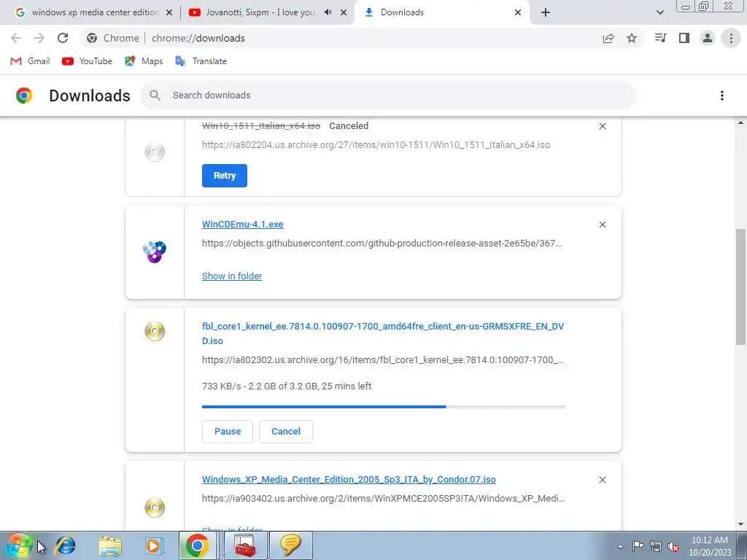Screen dimensions: 747x560
Task: Open the YouTube bookmark
Action: pos(87,61)
